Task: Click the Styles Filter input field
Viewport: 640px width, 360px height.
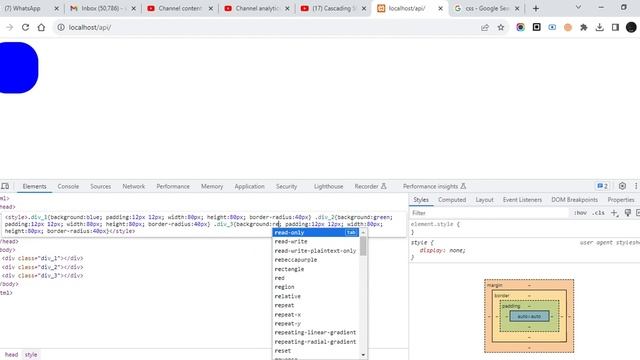Action: (489, 213)
